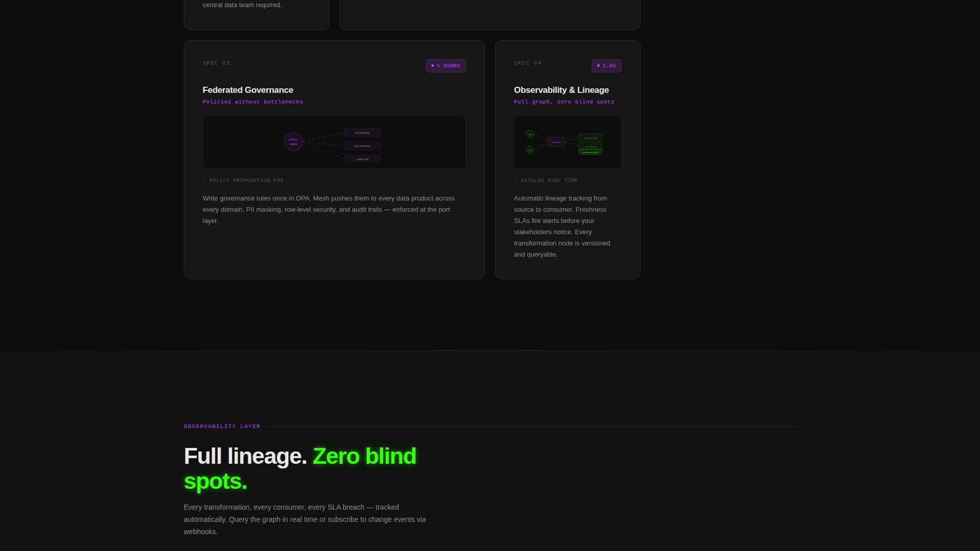Open the Federated Governance card title

[x=248, y=90]
